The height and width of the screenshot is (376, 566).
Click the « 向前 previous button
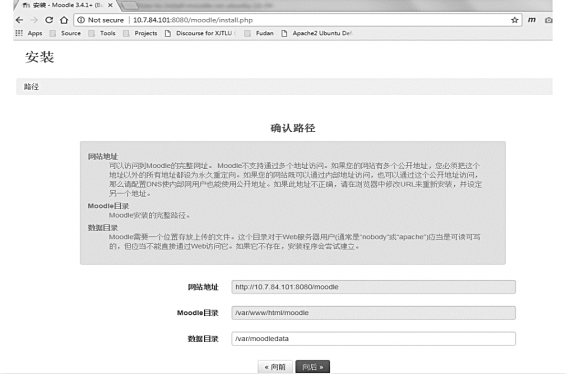[x=275, y=367]
